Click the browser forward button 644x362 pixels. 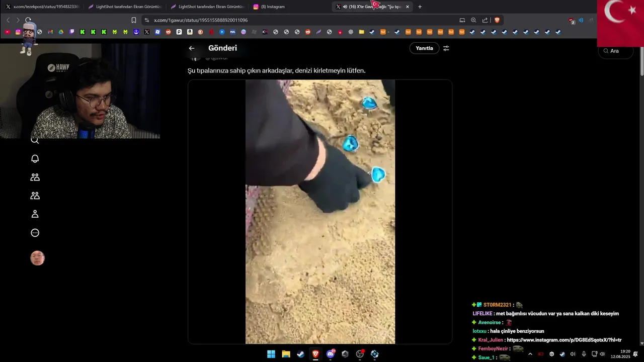click(x=18, y=20)
